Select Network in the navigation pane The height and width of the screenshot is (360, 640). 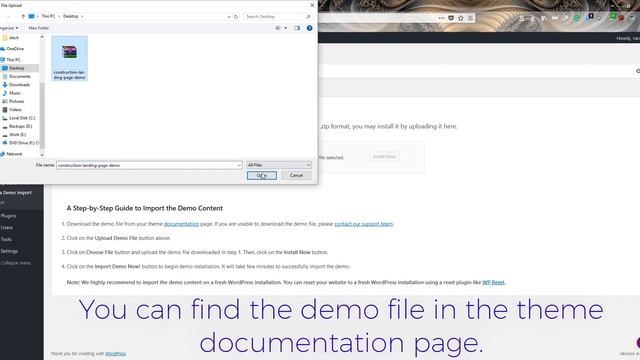point(14,154)
